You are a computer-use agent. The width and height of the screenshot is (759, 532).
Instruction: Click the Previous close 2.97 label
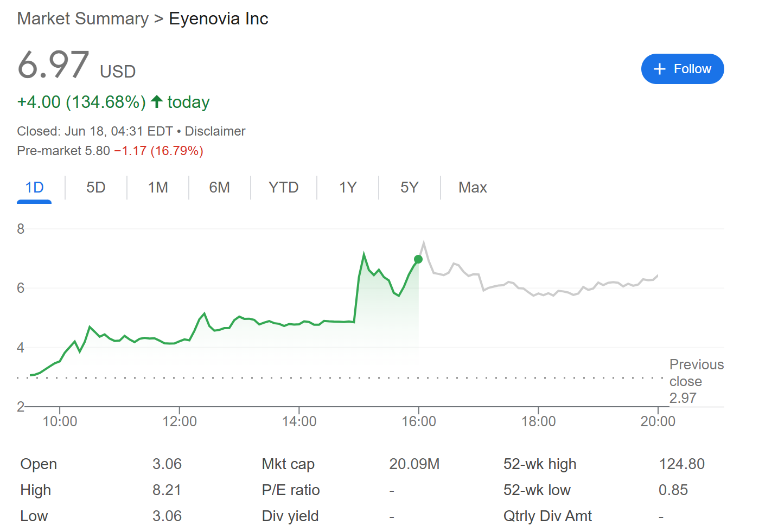coord(696,381)
